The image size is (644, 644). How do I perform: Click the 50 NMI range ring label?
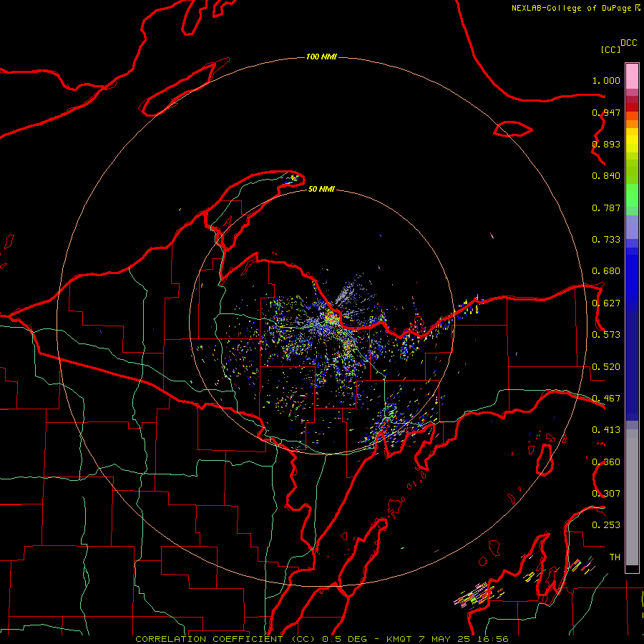tap(321, 189)
